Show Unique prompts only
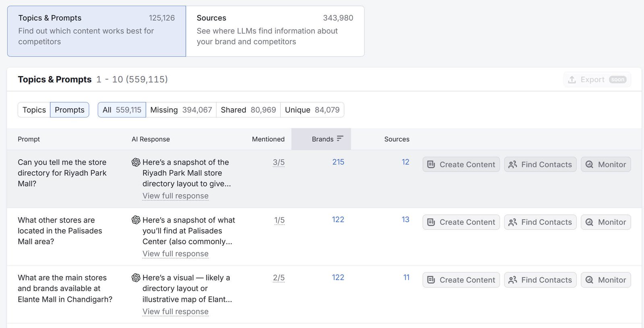Viewport: 644px width, 328px height. 312,110
